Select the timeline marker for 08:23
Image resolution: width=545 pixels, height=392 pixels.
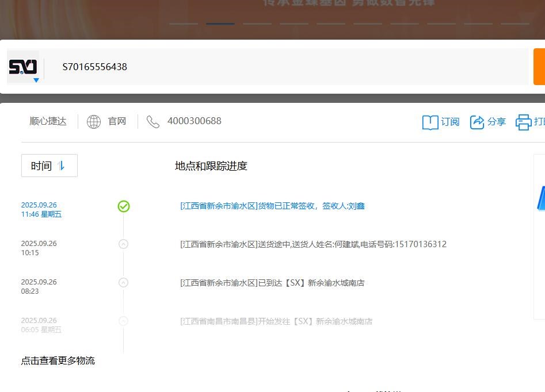click(x=123, y=283)
